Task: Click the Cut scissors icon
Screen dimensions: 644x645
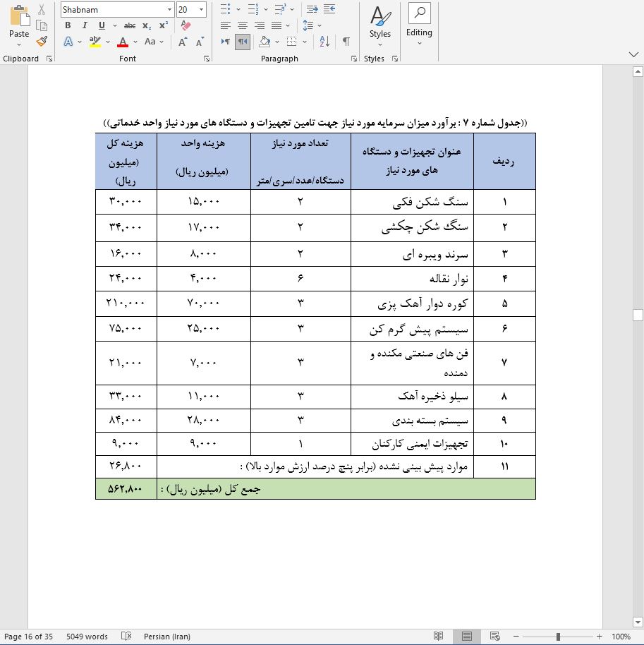Action: coord(40,10)
